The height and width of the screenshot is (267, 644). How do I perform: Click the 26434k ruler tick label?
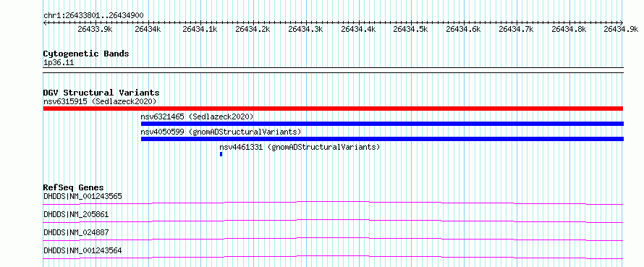(148, 29)
